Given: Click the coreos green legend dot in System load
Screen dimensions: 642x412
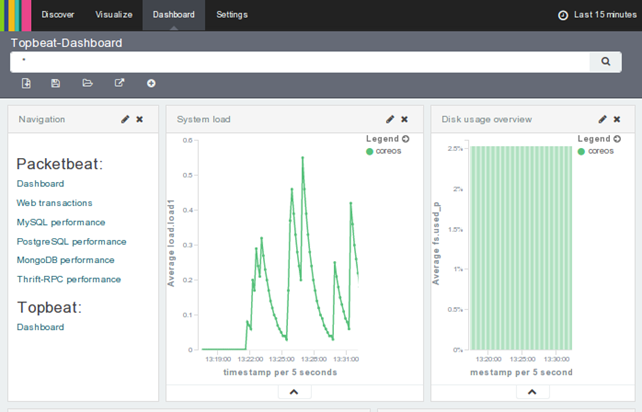Looking at the screenshot, I should click(x=369, y=151).
